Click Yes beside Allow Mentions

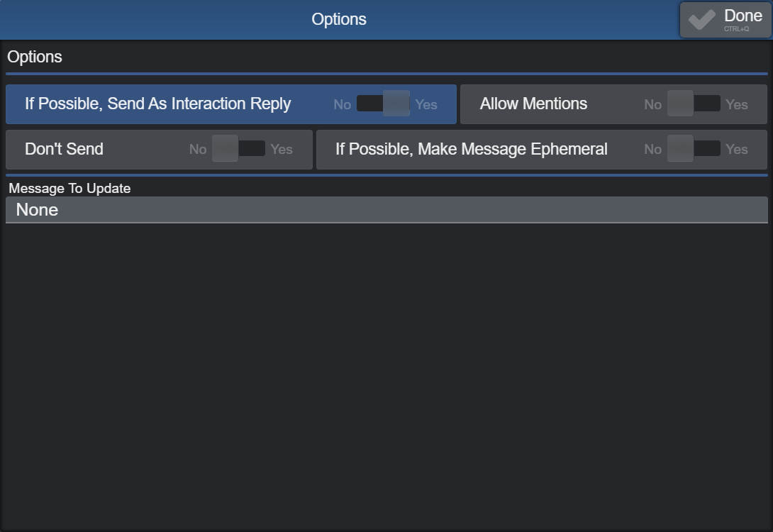(737, 104)
